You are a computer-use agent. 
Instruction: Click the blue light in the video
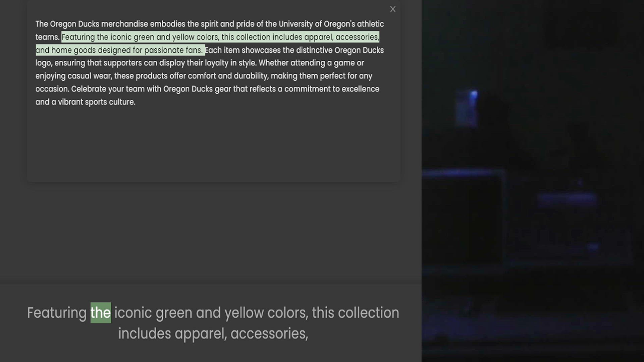(473, 95)
